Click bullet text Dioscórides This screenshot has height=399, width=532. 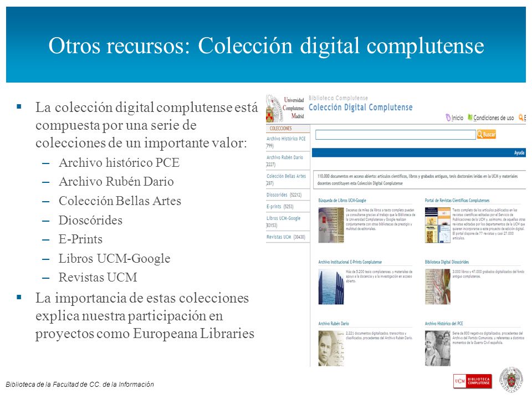pos(90,220)
